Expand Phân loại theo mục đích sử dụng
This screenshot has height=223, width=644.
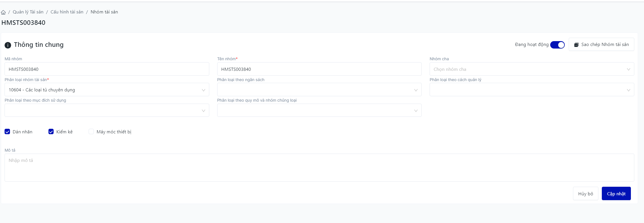coord(107,111)
